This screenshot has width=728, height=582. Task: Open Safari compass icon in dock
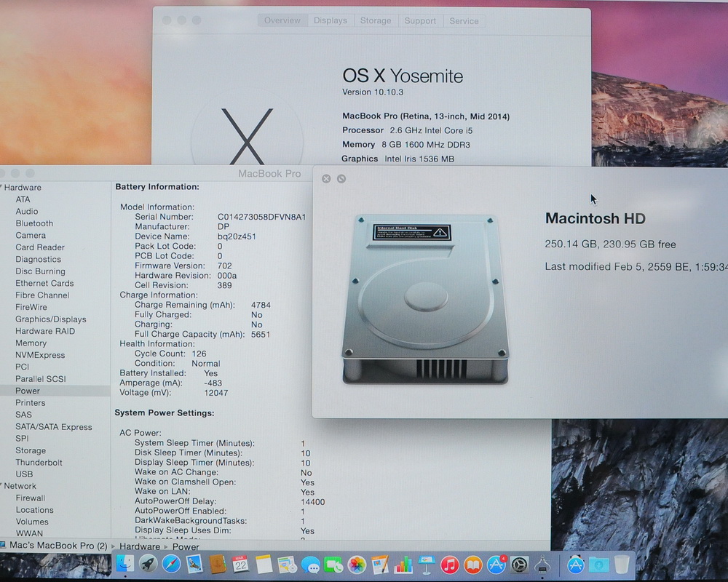pyautogui.click(x=171, y=565)
